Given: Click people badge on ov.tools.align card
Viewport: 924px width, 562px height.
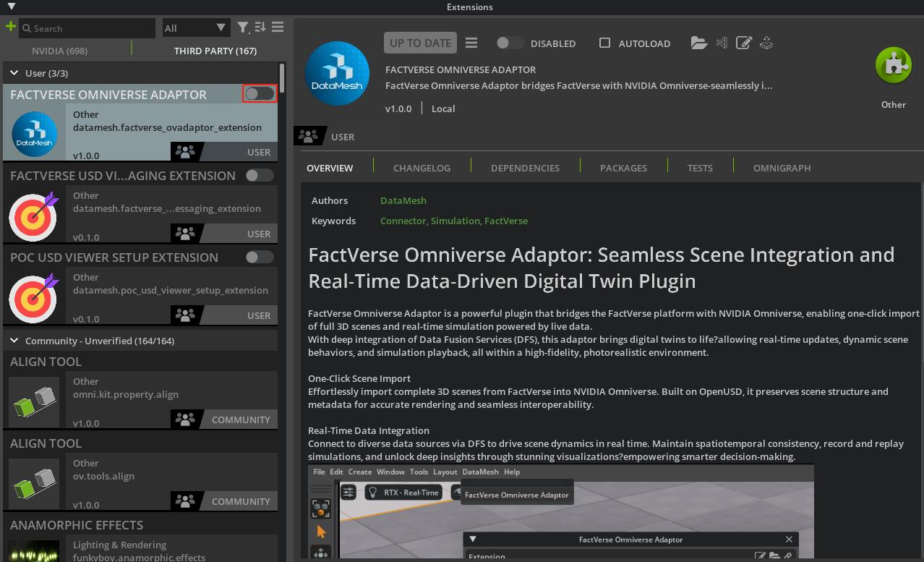Looking at the screenshot, I should [186, 501].
